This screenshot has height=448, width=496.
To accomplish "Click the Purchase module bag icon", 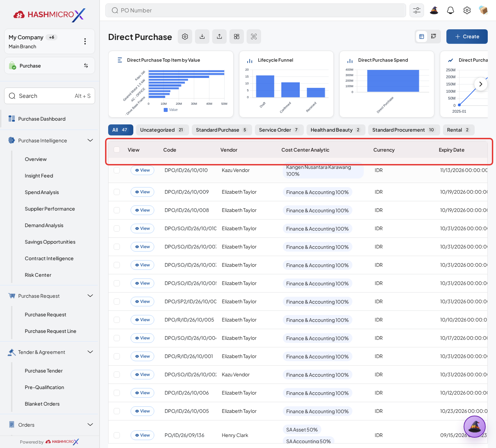I will (x=12, y=65).
